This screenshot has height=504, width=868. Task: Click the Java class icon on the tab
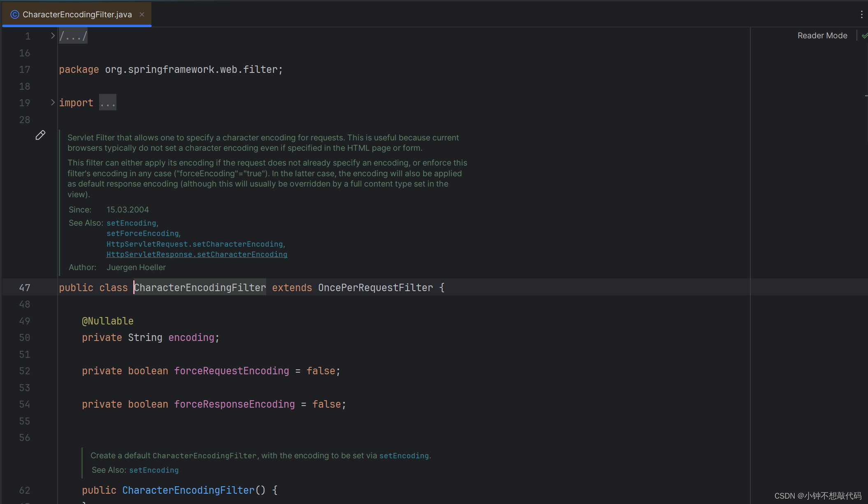click(x=15, y=14)
